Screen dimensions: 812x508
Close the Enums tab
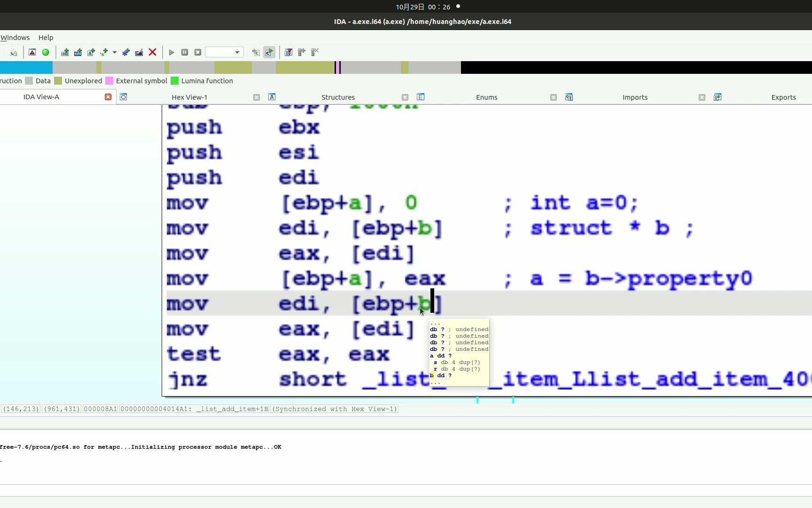click(554, 97)
